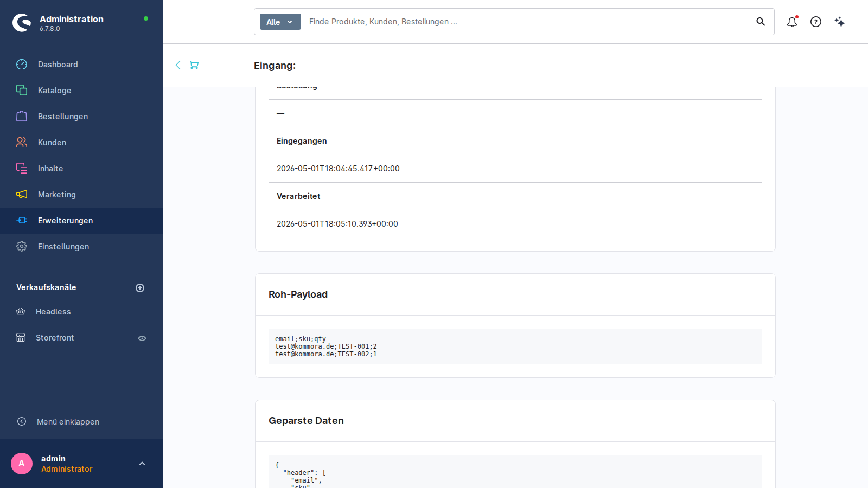Click the parsed JSON code block
Screen dimensions: 868x488
515,471
